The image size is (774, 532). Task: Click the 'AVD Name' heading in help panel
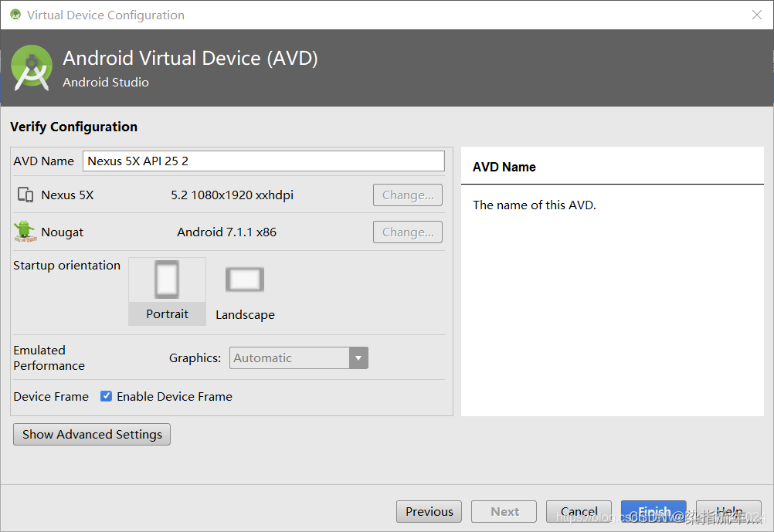tap(504, 167)
